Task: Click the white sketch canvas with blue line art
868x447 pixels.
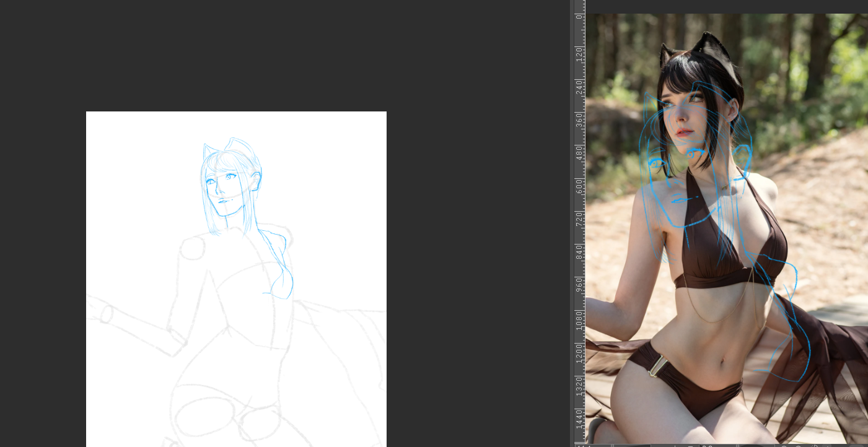Action: (x=236, y=279)
